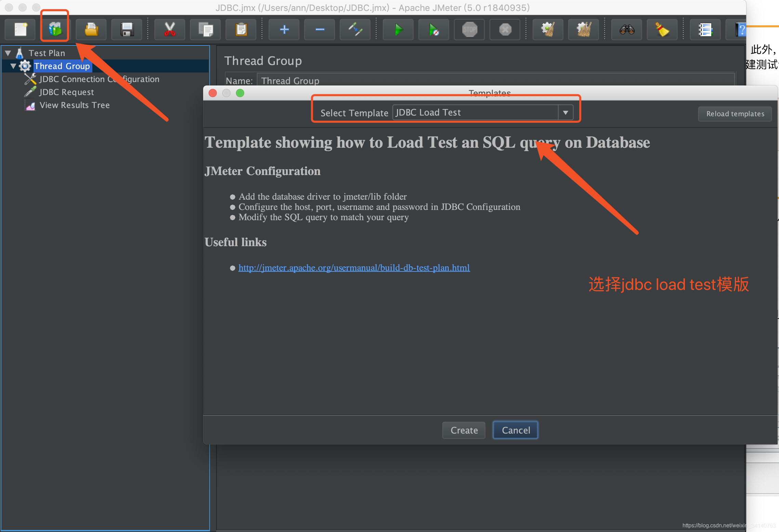Viewport: 779px width, 532px height.
Task: Click the JDBC Load Test combo box
Action: 483,112
